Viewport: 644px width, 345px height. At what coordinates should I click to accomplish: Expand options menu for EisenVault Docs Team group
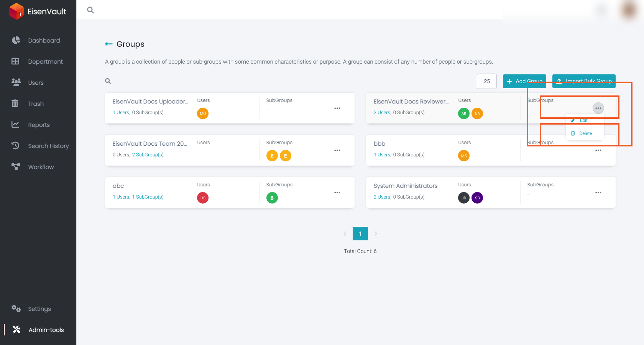pos(337,150)
